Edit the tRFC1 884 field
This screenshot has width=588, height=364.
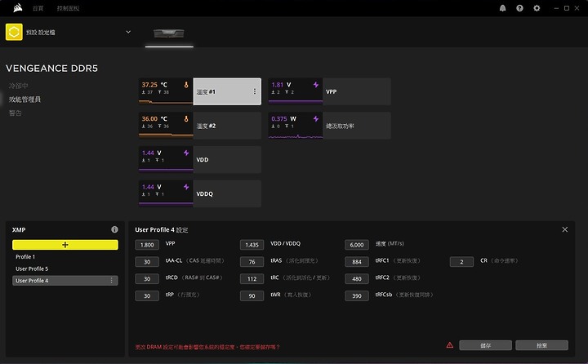357,262
